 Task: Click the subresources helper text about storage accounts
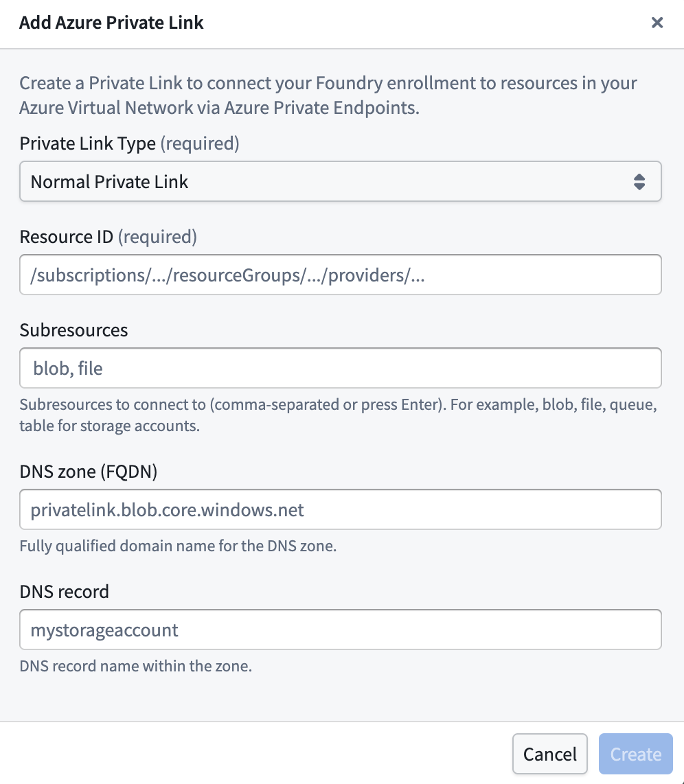[x=341, y=415]
